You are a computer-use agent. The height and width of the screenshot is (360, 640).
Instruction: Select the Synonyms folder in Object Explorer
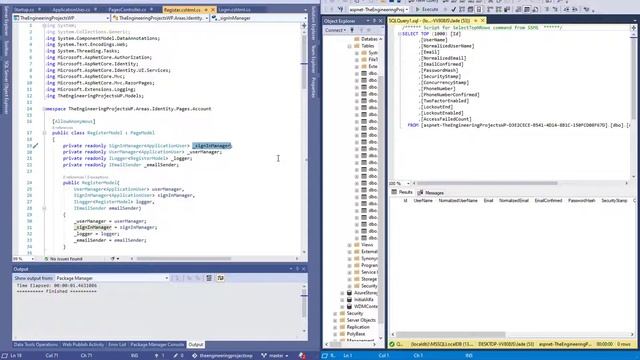pos(369,258)
